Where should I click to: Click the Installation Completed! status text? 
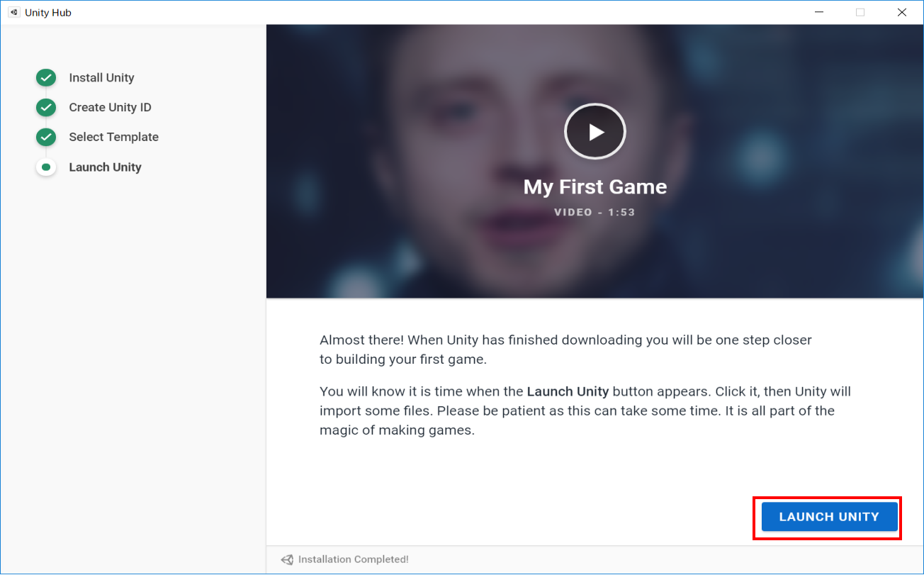(x=354, y=559)
